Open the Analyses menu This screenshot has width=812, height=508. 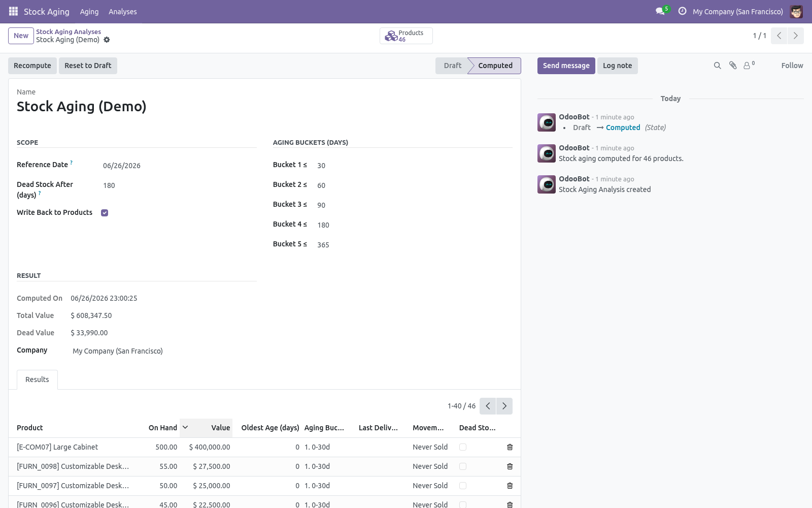point(123,11)
